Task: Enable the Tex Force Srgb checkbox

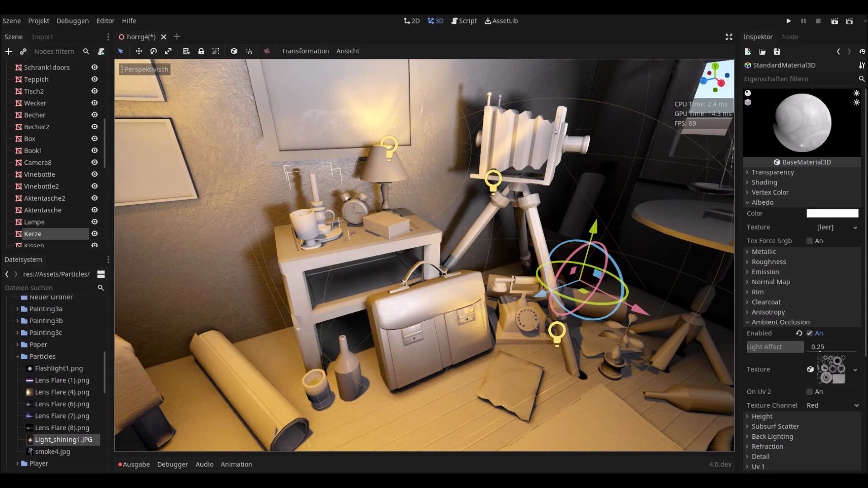Action: [x=809, y=241]
